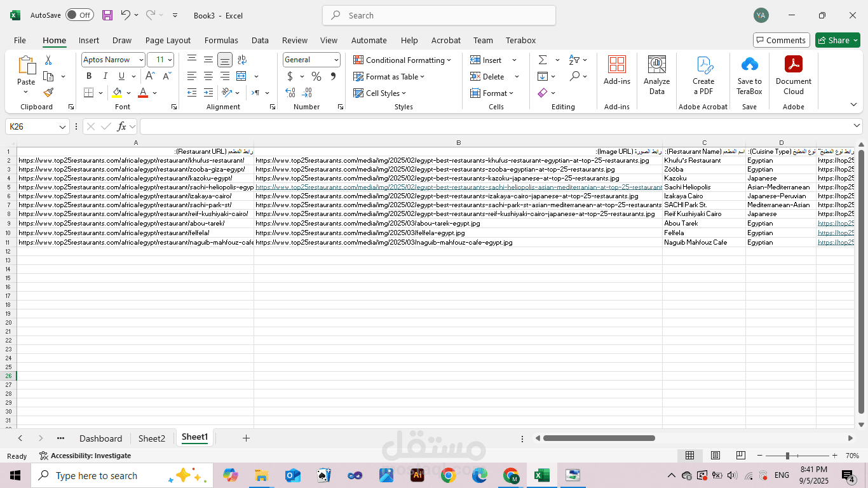Click the Comma Style icon
This screenshot has width=868, height=488.
click(333, 76)
